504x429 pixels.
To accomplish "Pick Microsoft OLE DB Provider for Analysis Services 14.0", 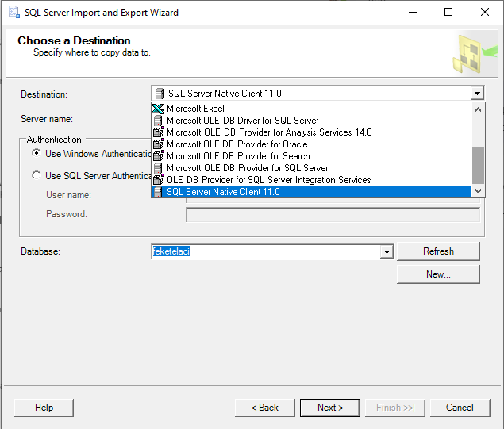I will coord(311,132).
